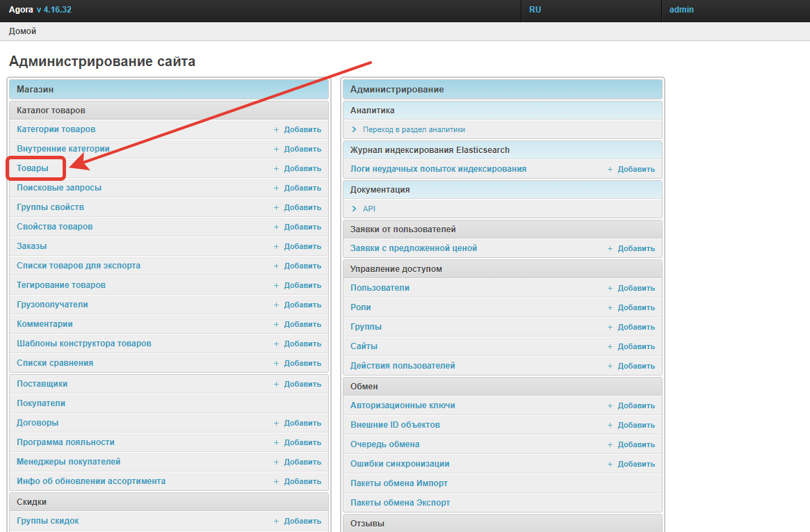
Task: Click the Agora logo title
Action: 21,10
